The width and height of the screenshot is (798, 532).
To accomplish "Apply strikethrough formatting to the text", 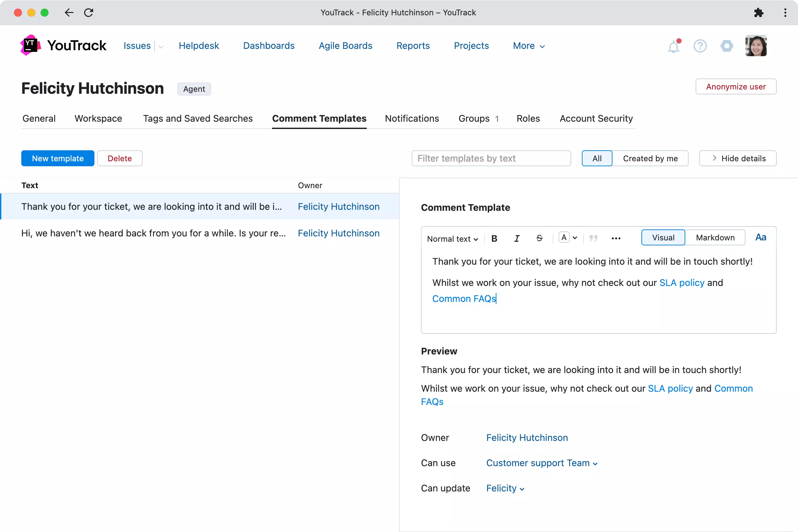I will coord(539,238).
